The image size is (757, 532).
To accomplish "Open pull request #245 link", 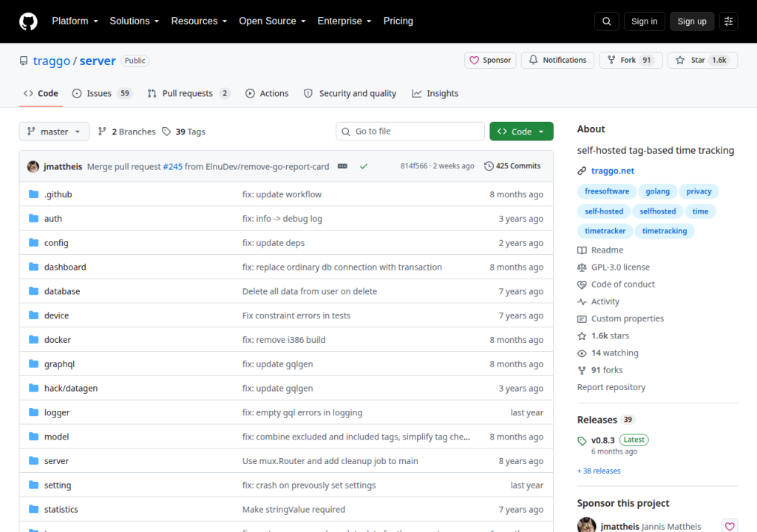I will [x=173, y=166].
